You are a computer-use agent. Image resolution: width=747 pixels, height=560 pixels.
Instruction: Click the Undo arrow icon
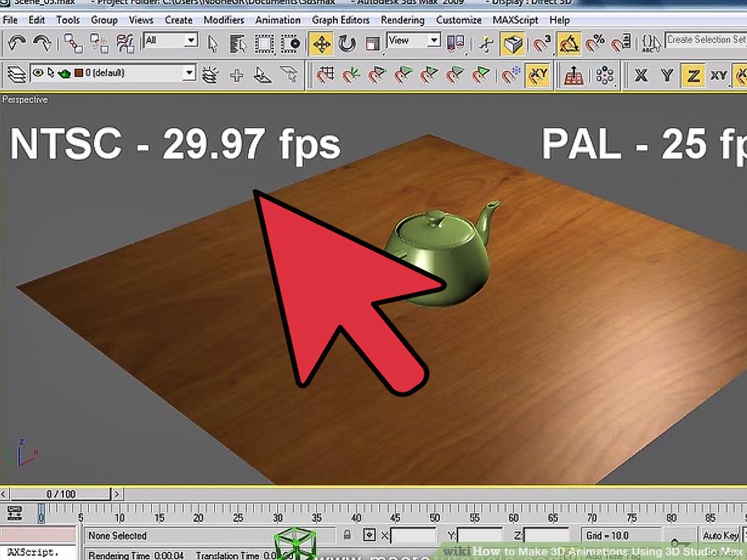coord(16,42)
